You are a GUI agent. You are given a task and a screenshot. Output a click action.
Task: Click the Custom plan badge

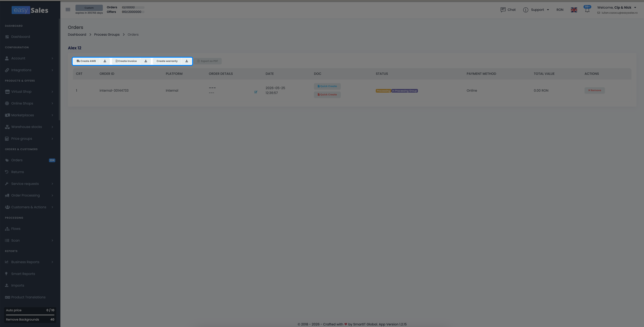89,8
